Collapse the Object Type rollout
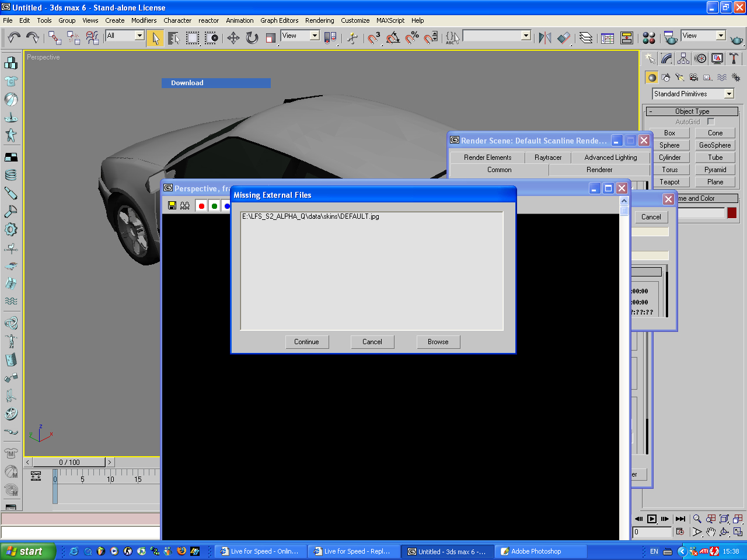This screenshot has width=747, height=560. click(x=692, y=111)
